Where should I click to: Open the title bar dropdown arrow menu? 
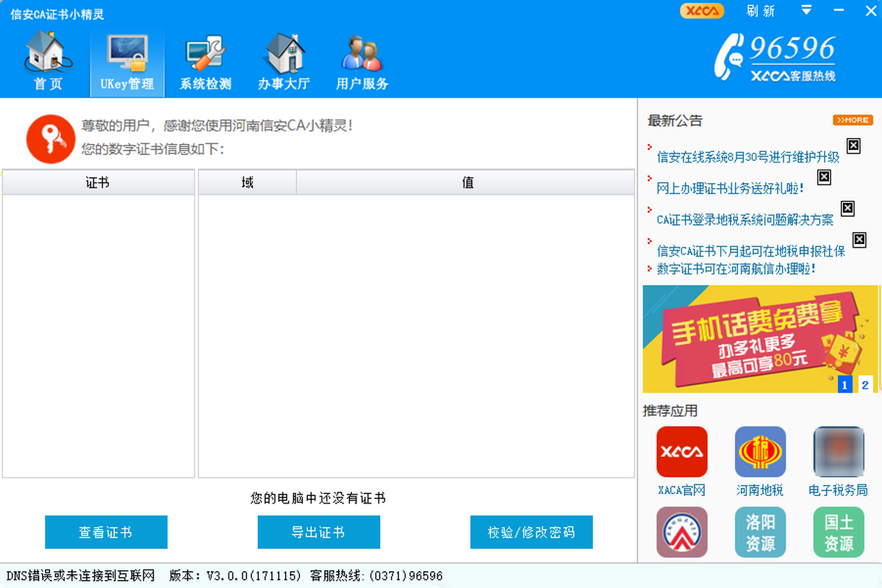click(x=806, y=10)
